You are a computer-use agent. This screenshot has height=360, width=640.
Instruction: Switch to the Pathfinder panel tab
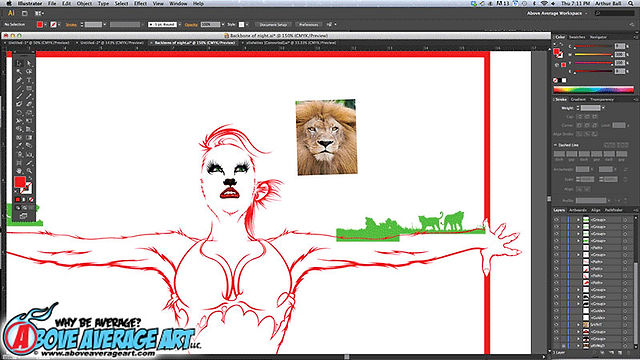613,210
